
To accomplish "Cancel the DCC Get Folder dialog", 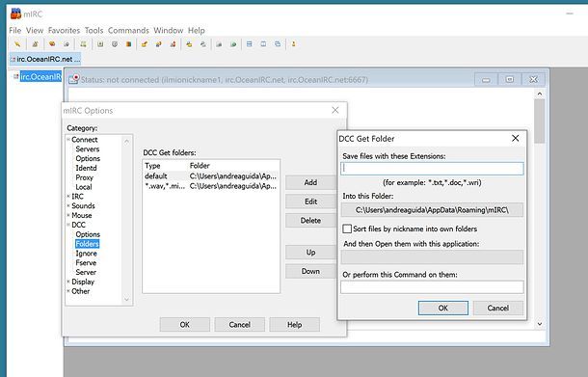I will (498, 308).
